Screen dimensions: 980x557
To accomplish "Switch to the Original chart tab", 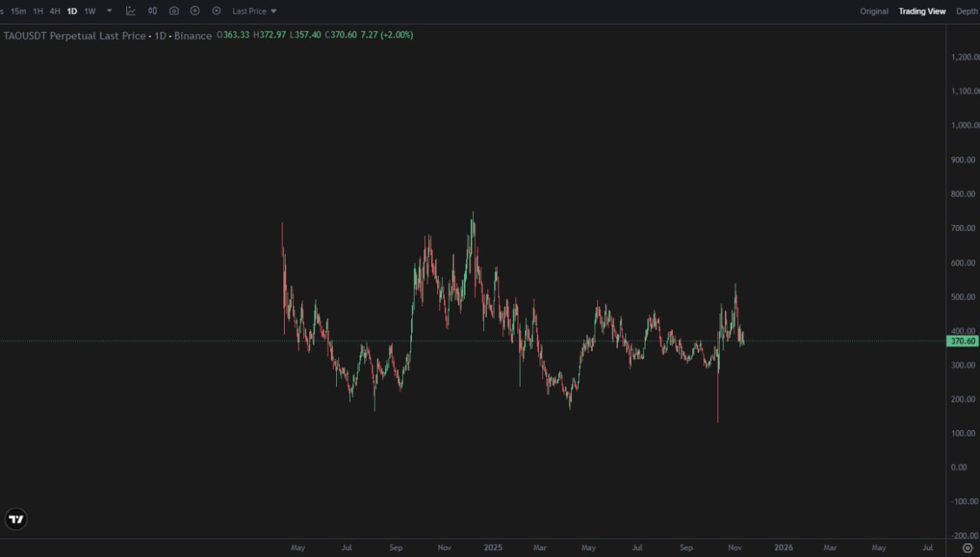I will pyautogui.click(x=874, y=11).
